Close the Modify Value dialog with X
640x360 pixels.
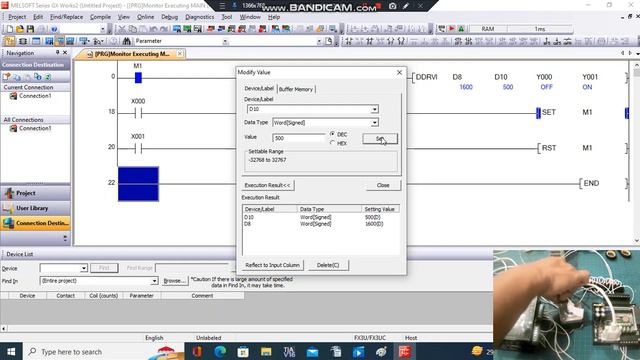(399, 72)
